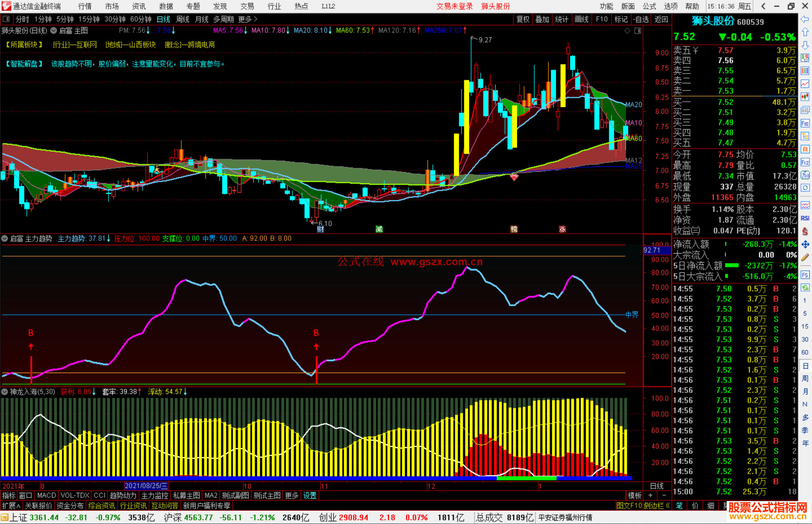Toggle the 启富 主力趋势 indicator circle button
Screen dimensions: 812x524
5,239
